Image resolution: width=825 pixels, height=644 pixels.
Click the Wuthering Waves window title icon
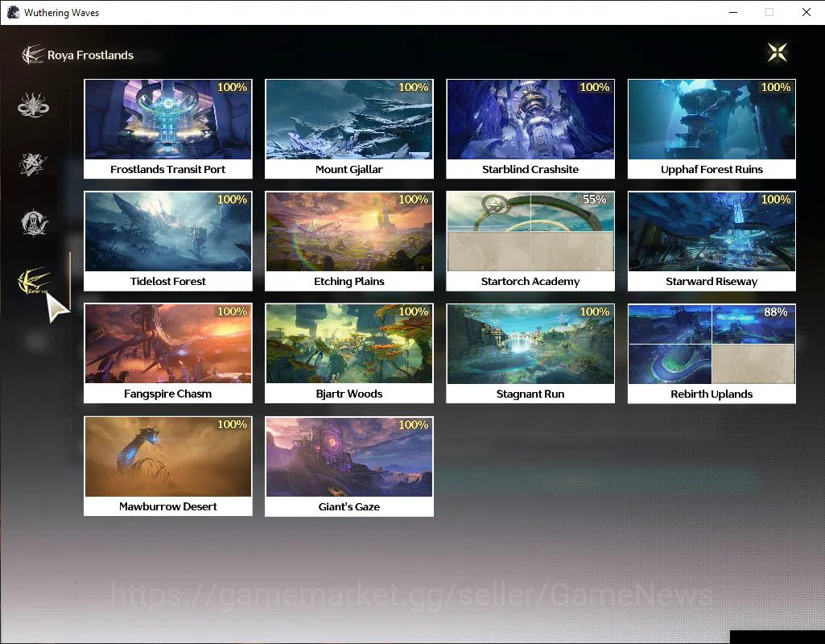(x=13, y=12)
